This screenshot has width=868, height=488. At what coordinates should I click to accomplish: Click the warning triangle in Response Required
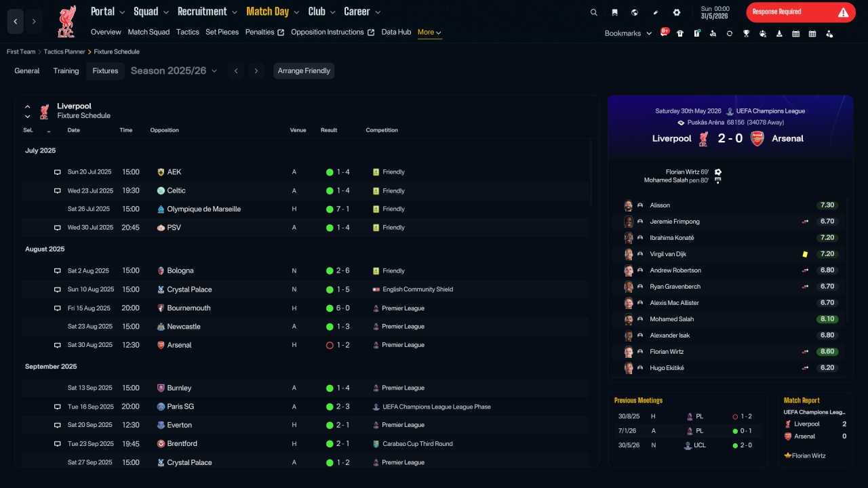pos(843,12)
